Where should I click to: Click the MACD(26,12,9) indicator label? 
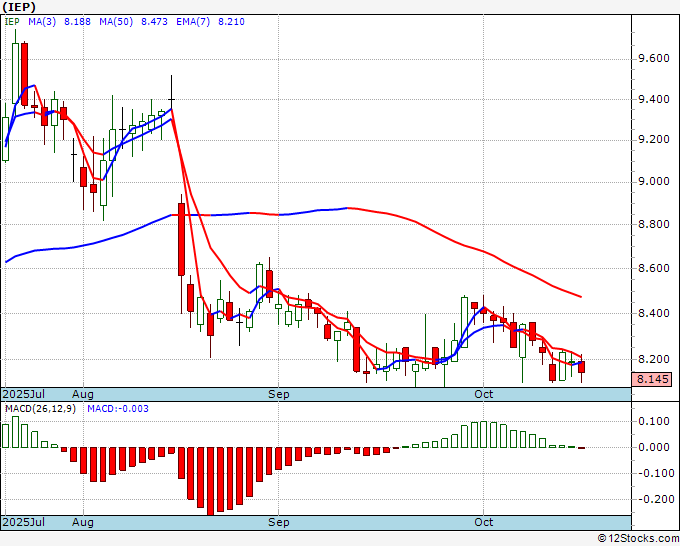point(40,409)
